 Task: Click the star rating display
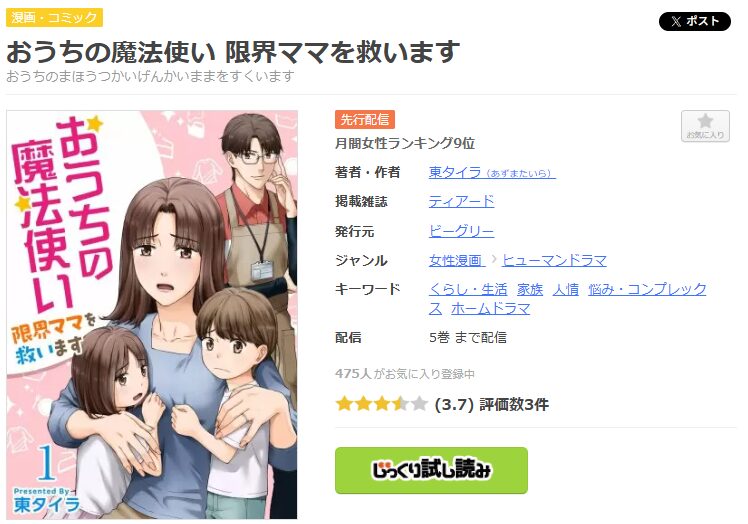coord(382,404)
